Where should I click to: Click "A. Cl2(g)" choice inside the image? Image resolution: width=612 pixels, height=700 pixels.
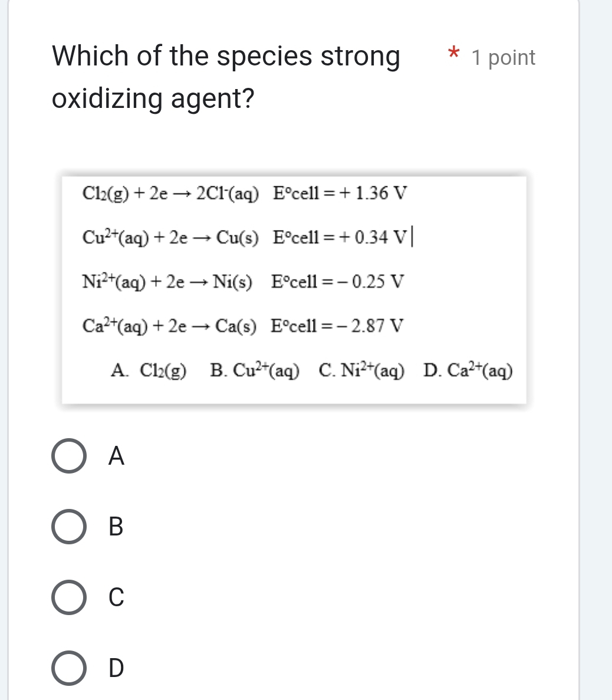[149, 371]
